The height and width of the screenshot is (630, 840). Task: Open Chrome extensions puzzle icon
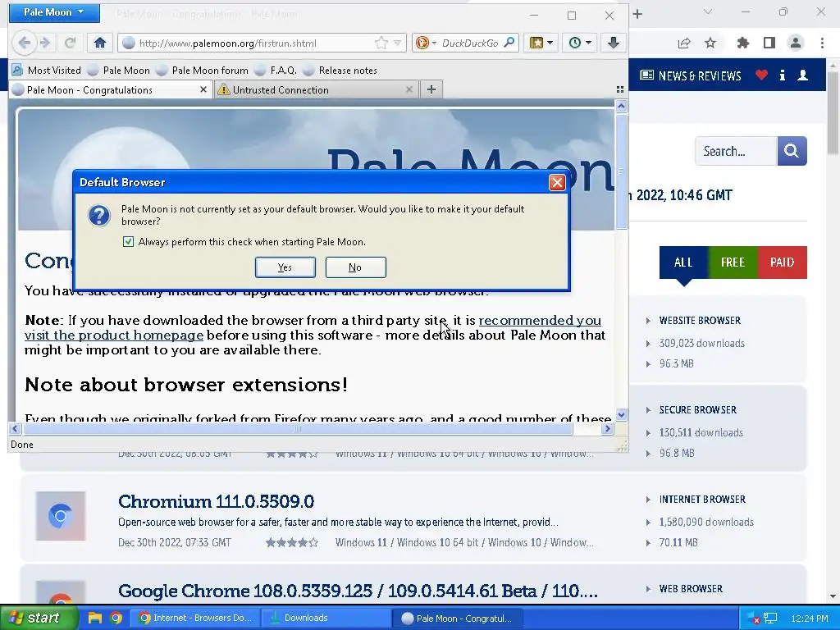(x=743, y=43)
